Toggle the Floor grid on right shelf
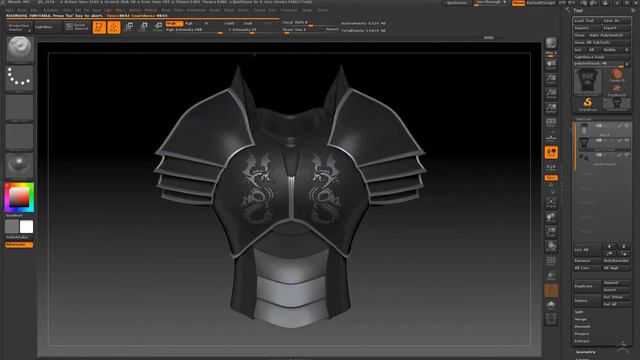This screenshot has width=640, height=360. click(551, 138)
